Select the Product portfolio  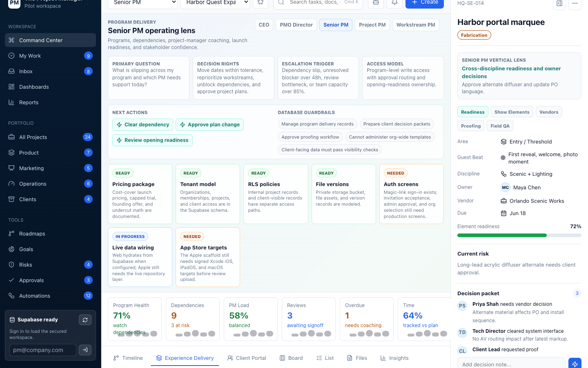tap(50, 153)
